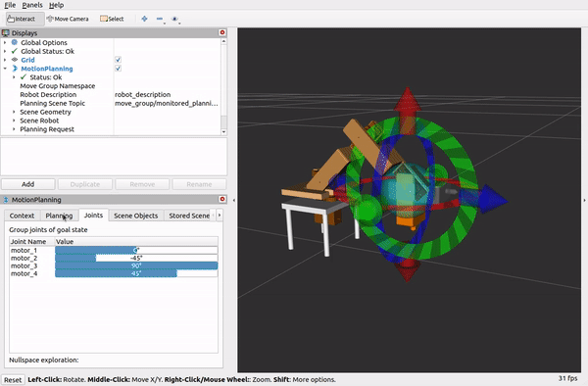Open the Help menu

(x=56, y=5)
